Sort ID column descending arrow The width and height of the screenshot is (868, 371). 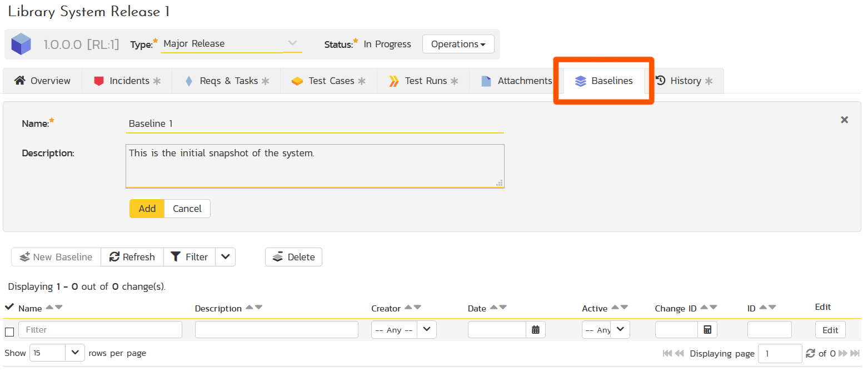(x=772, y=308)
